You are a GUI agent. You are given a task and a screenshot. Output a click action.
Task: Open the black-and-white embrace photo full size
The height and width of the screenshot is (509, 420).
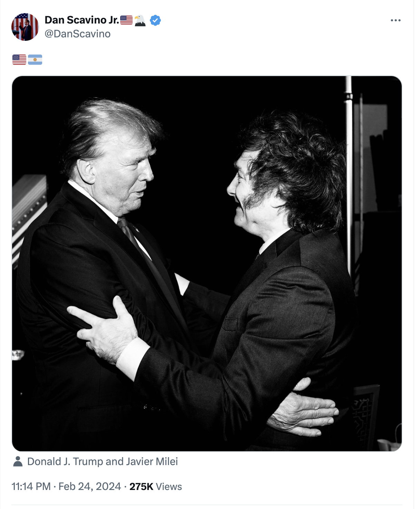pyautogui.click(x=207, y=263)
